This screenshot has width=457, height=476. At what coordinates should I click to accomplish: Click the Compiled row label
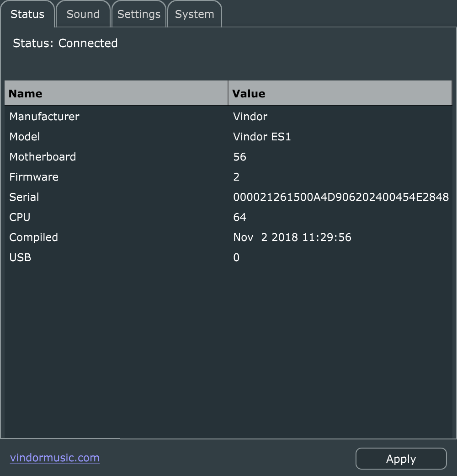pos(34,237)
